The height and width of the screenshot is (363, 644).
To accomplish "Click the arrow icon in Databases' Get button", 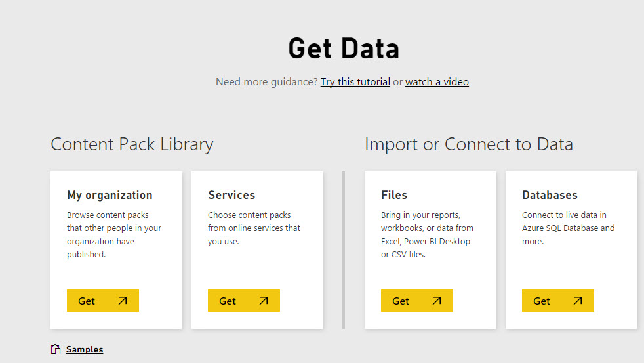I will click(578, 301).
